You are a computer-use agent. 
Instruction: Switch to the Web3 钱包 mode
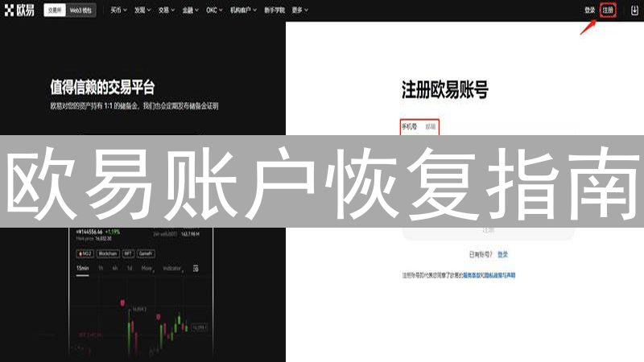pyautogui.click(x=80, y=10)
